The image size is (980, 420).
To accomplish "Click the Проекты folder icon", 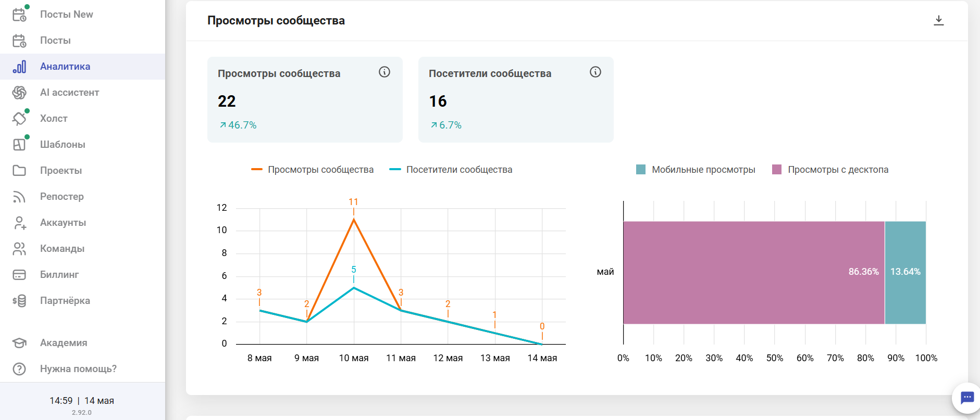I will (19, 171).
